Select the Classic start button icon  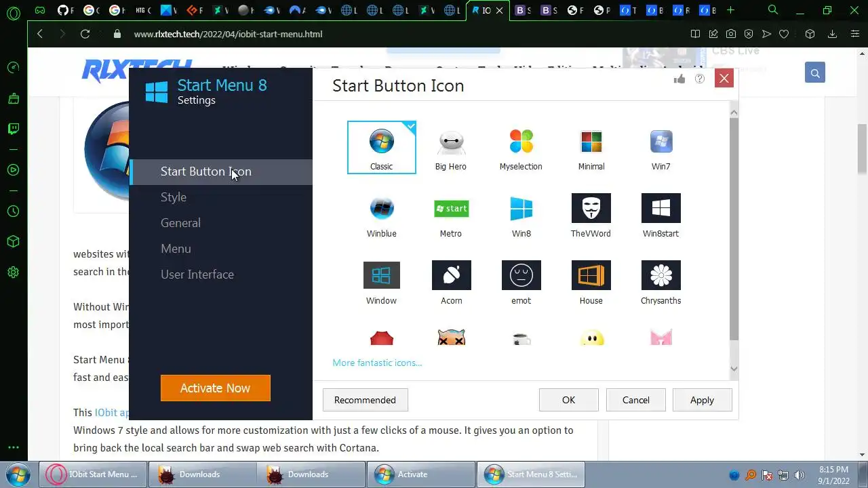click(x=381, y=147)
